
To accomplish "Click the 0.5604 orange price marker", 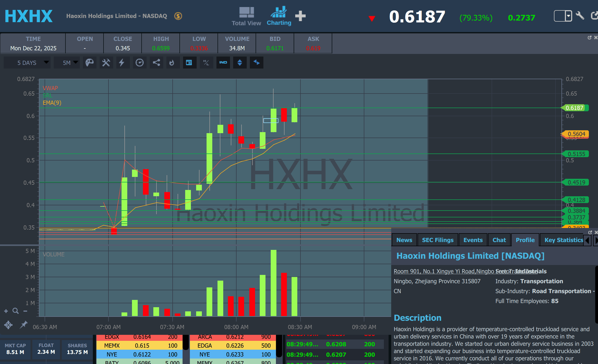I will (576, 134).
